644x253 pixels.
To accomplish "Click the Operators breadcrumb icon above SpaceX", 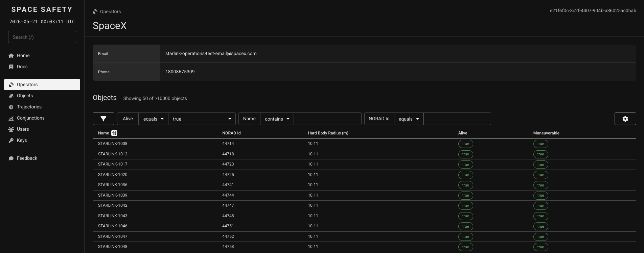I will (95, 11).
